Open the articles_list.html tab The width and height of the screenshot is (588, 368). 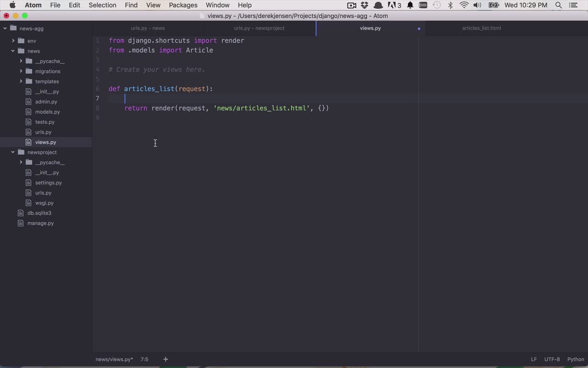(481, 28)
